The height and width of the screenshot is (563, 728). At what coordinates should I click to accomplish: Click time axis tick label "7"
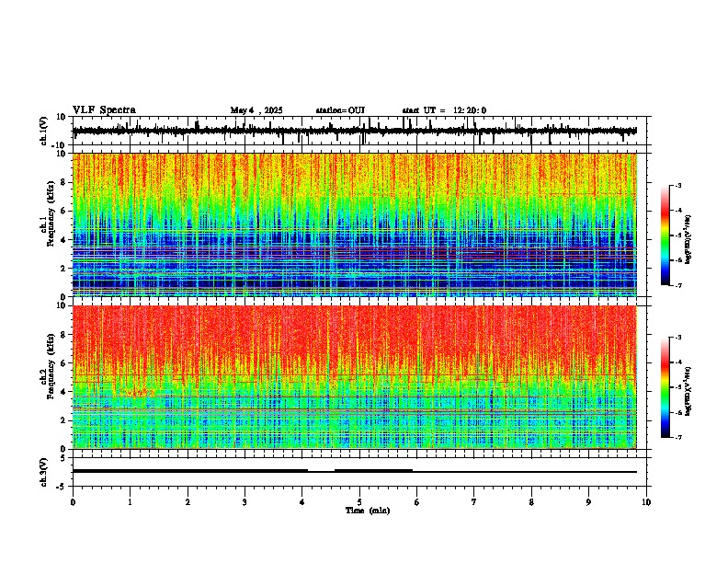[x=474, y=502]
